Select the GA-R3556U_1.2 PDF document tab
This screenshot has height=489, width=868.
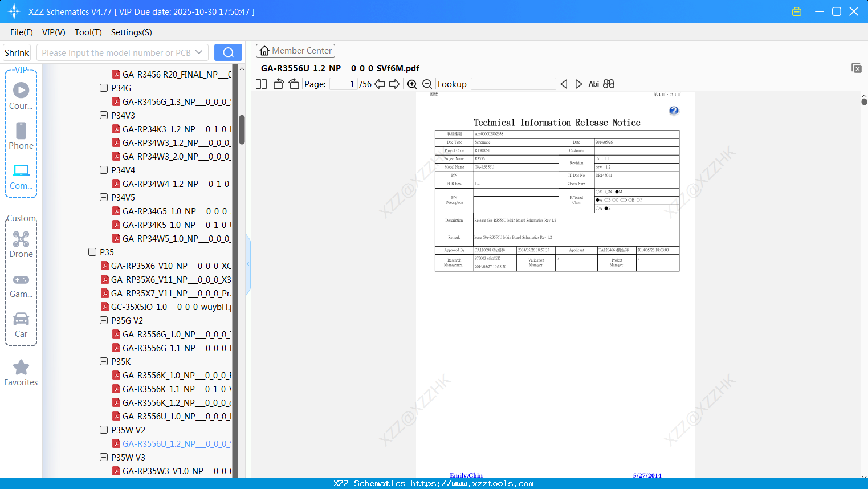340,68
